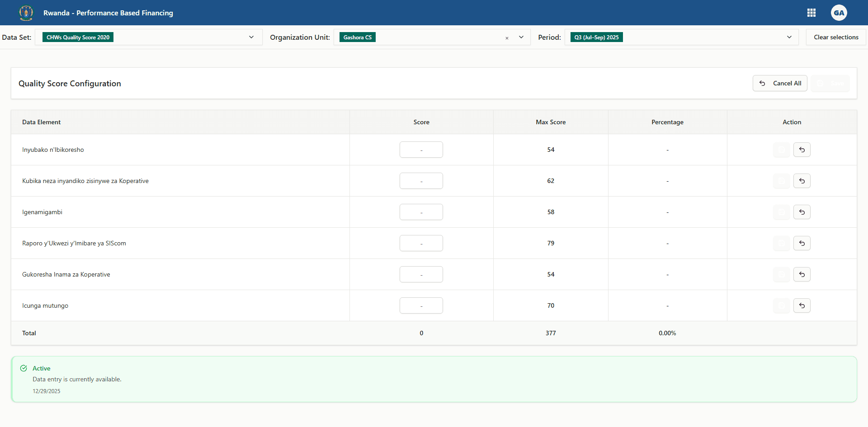
Task: Revert the Raporo y'Ukwezi y'Imibare row
Action: [x=802, y=243]
